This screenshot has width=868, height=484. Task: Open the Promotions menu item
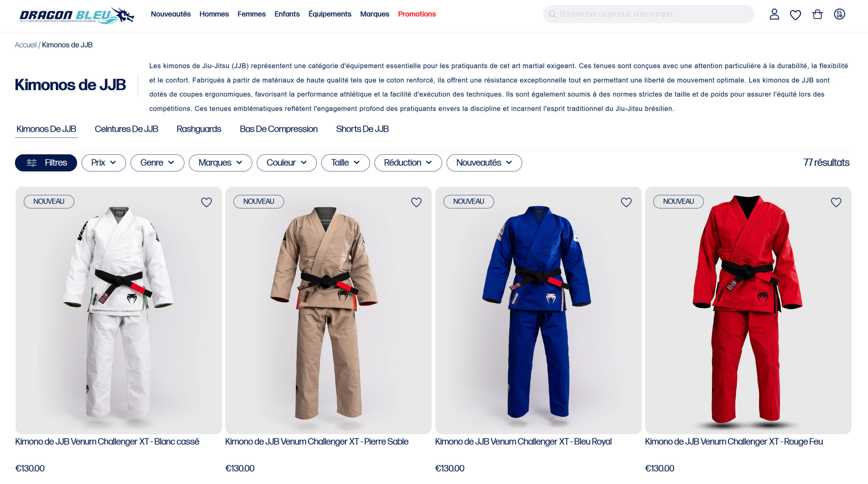(417, 14)
